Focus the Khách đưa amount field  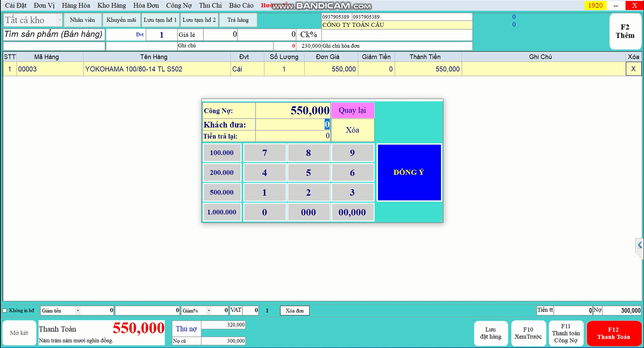pyautogui.click(x=293, y=125)
